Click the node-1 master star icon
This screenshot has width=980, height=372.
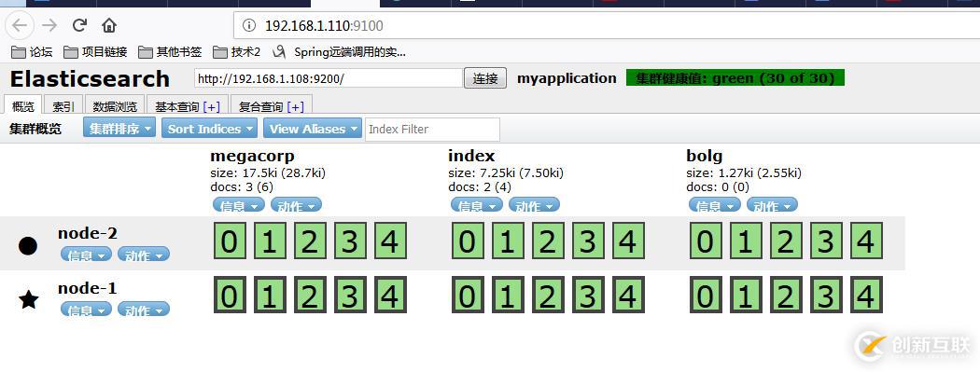(28, 299)
